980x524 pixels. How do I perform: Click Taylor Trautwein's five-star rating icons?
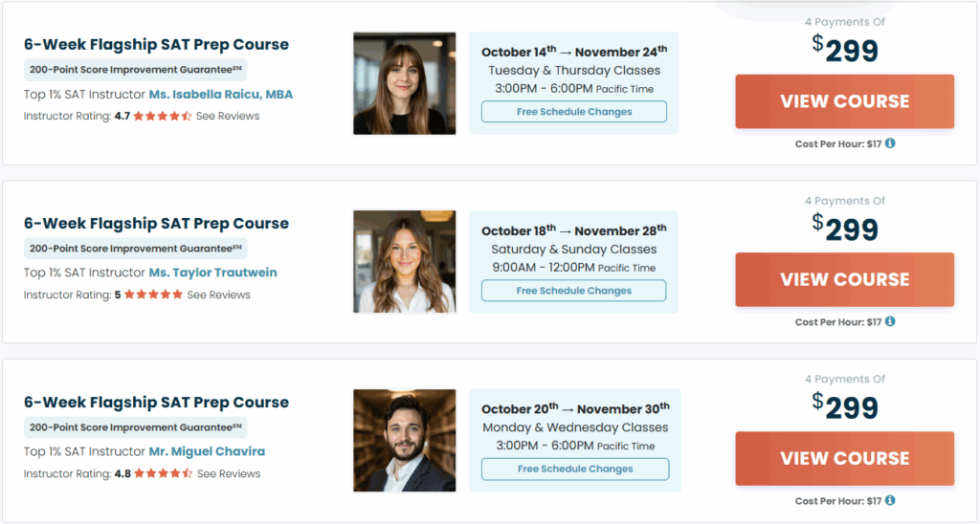click(153, 295)
